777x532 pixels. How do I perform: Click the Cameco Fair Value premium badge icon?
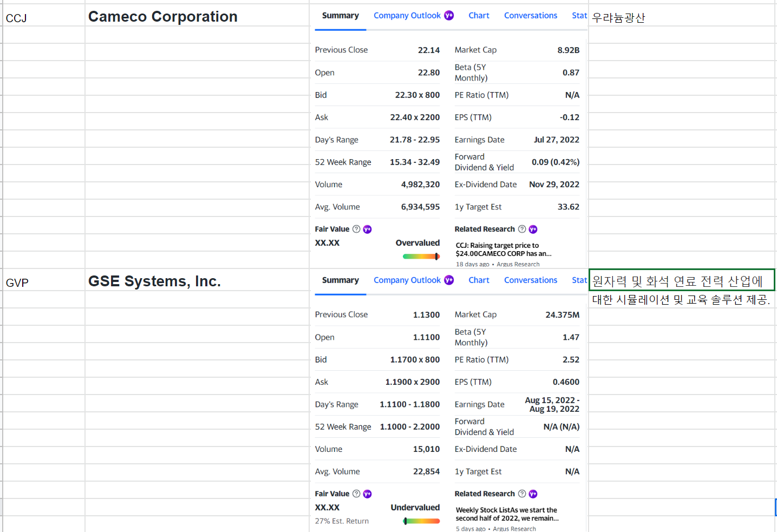[x=367, y=229]
